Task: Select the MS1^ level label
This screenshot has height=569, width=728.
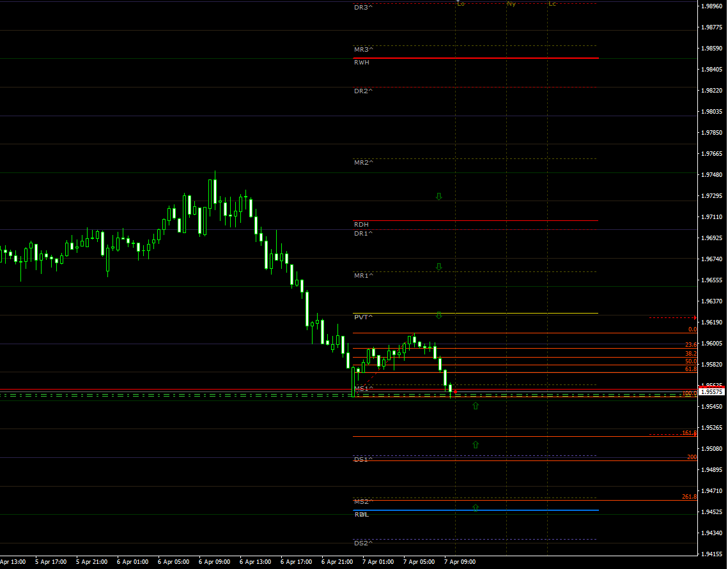Action: click(364, 389)
